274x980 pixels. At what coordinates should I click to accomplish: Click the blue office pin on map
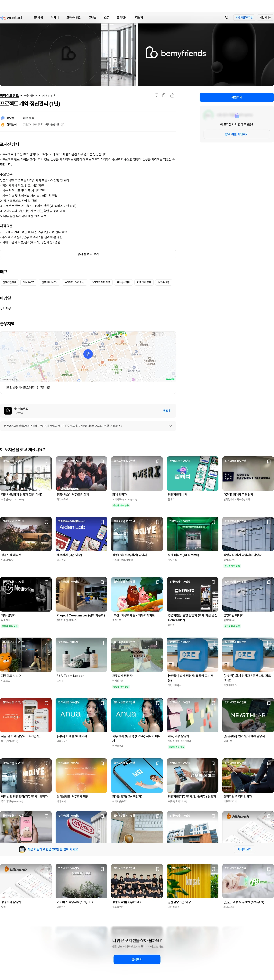[88, 354]
